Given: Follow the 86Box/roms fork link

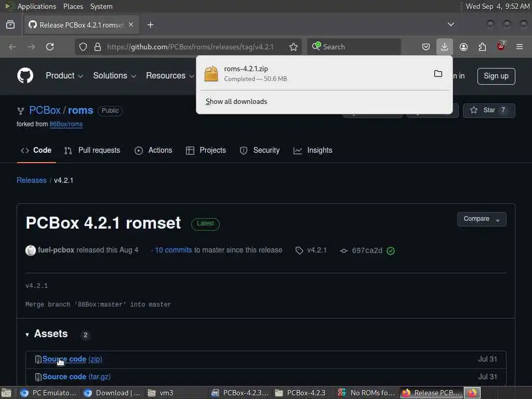Looking at the screenshot, I should (x=66, y=124).
